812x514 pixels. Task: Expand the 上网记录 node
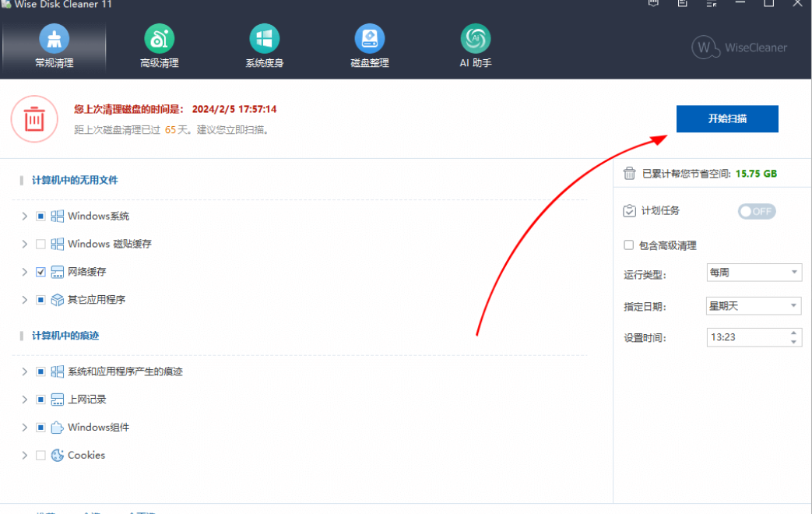coord(24,400)
